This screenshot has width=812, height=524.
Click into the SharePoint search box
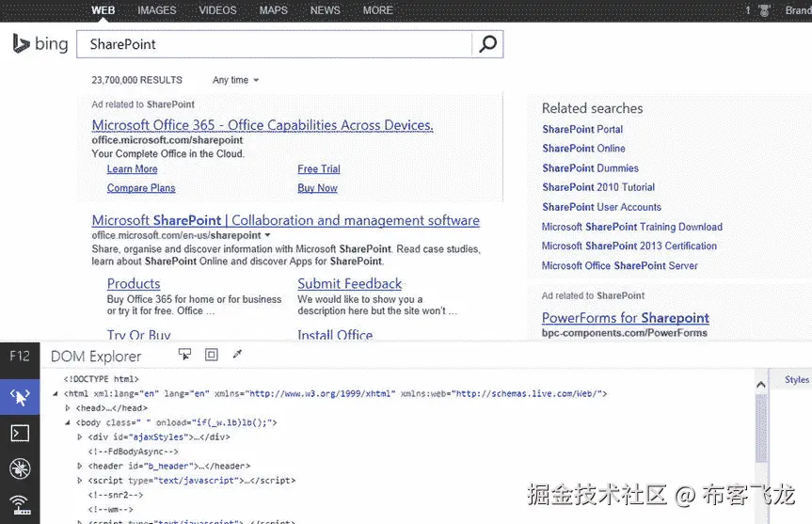[x=274, y=44]
